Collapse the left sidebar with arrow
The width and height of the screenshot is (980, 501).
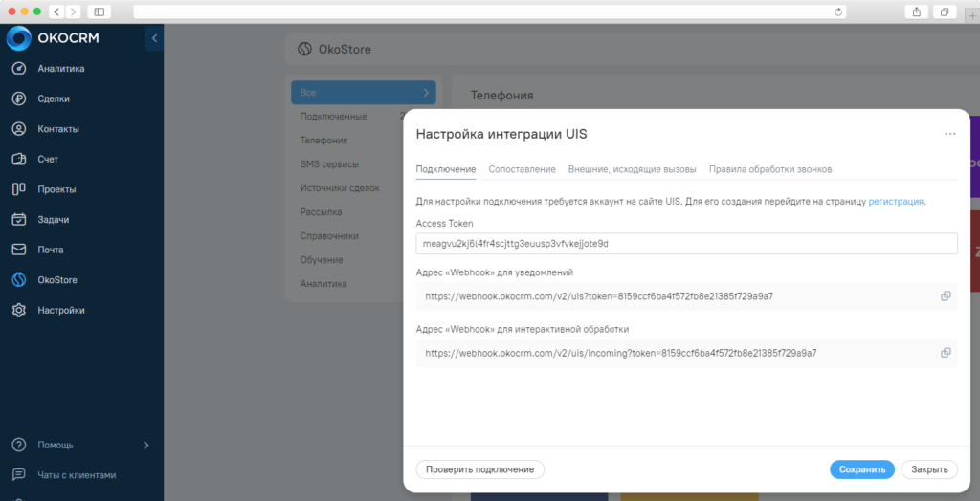(154, 38)
